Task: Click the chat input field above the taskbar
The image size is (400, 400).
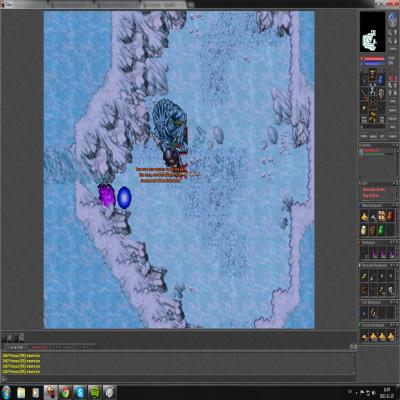Action: pos(180,379)
